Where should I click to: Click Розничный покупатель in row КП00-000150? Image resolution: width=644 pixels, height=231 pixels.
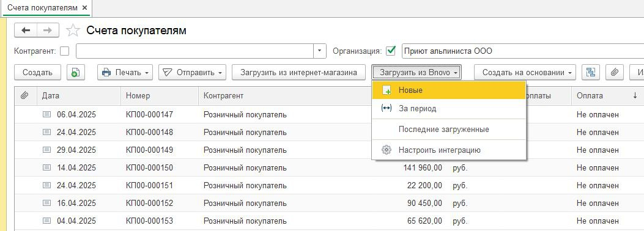point(245,168)
